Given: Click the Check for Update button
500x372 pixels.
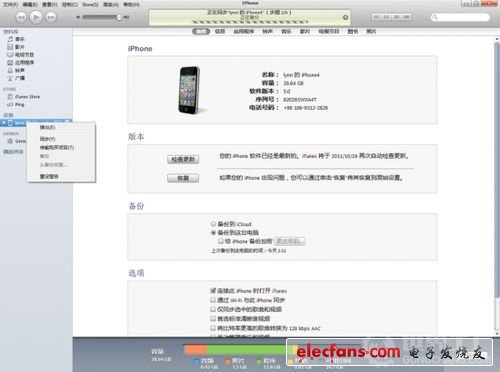Looking at the screenshot, I should (183, 159).
